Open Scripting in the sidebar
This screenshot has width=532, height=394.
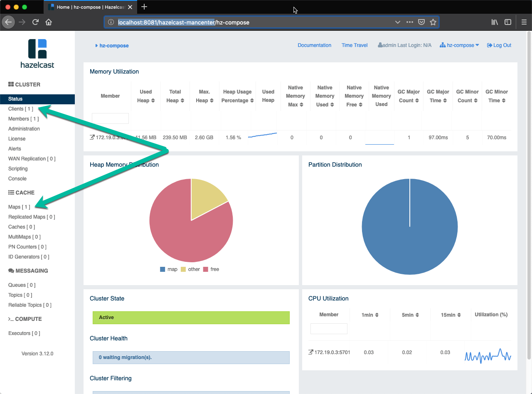18,169
